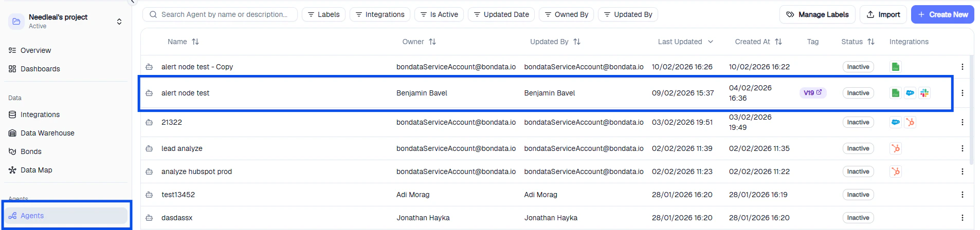The width and height of the screenshot is (980, 230).
Task: Open three-dot menu for analyze hubspot prod
Action: point(962,171)
